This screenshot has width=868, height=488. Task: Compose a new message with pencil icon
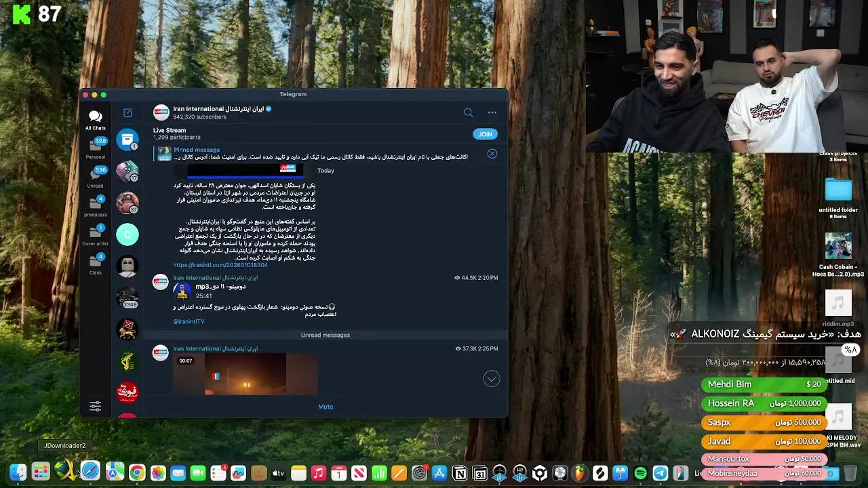tap(127, 113)
